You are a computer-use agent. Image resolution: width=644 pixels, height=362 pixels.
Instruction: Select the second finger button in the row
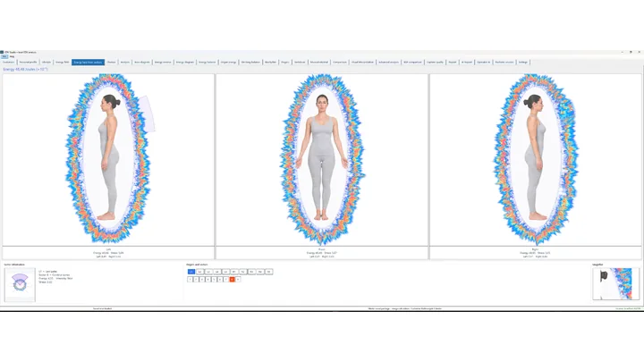tap(199, 272)
